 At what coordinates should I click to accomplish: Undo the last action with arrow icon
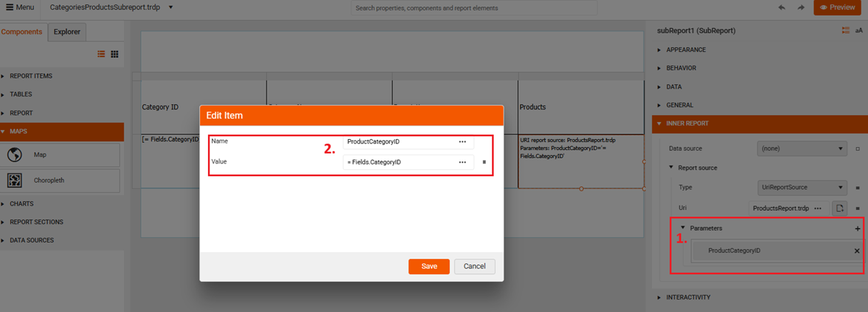point(782,7)
